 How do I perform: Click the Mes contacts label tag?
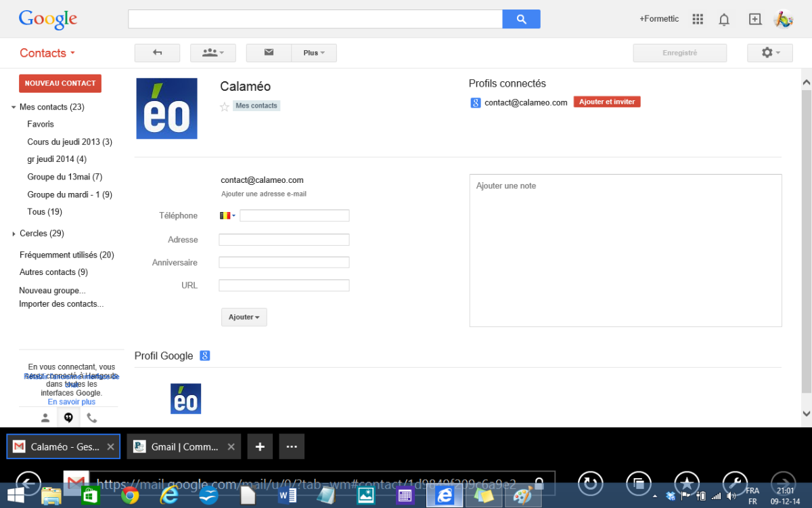[256, 106]
